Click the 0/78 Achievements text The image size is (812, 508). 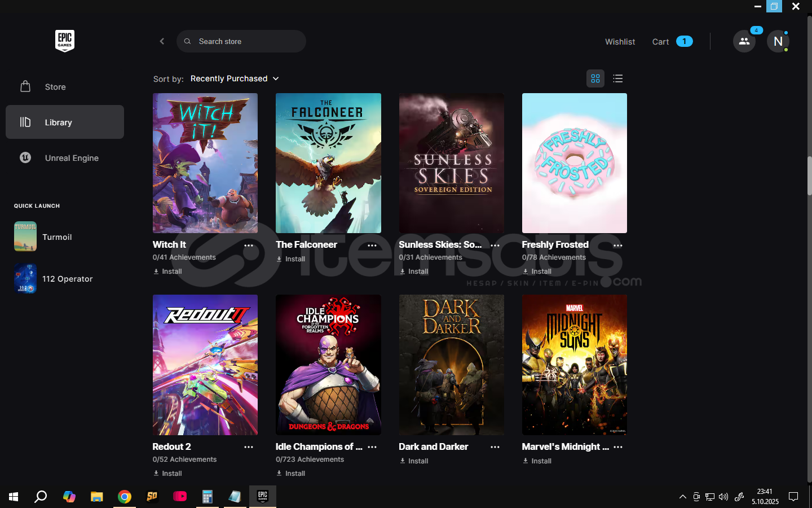[554, 257]
